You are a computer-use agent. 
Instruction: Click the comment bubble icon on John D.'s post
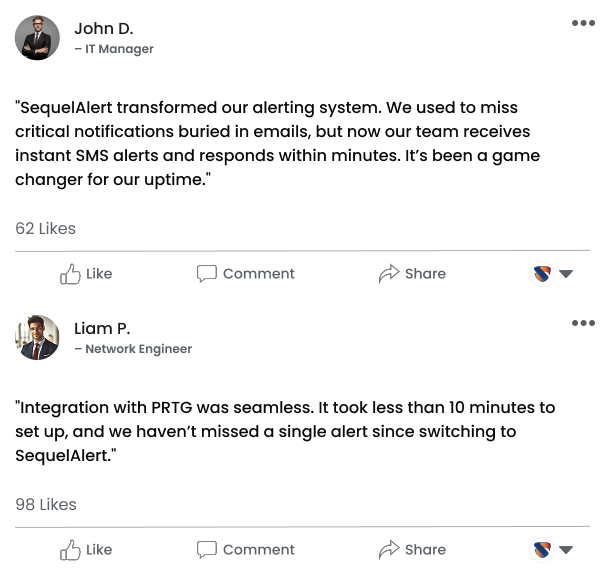(206, 274)
